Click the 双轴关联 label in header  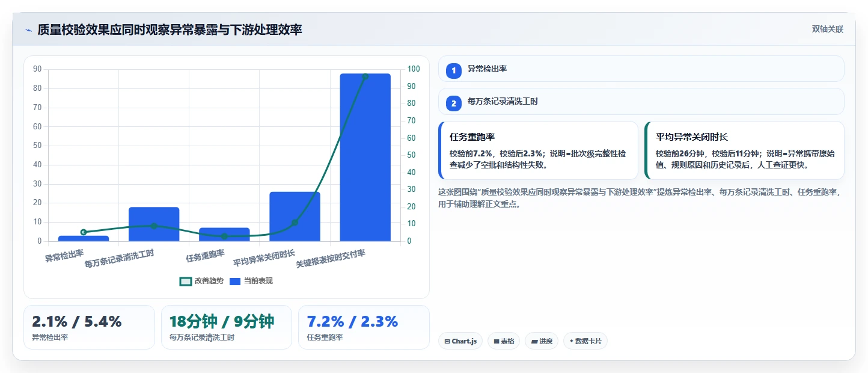tap(828, 29)
